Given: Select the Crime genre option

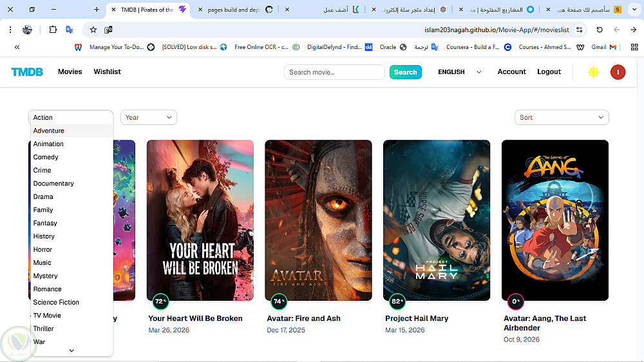Looking at the screenshot, I should click(71, 170).
